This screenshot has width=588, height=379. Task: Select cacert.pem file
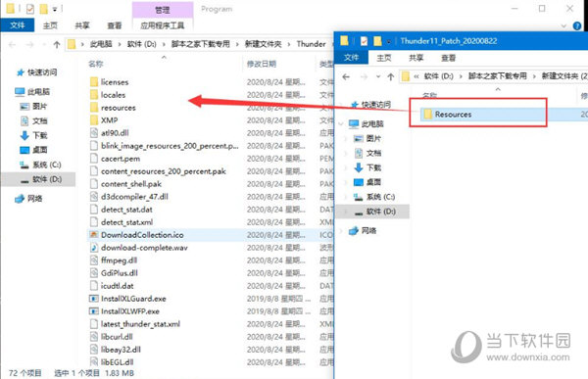point(121,159)
